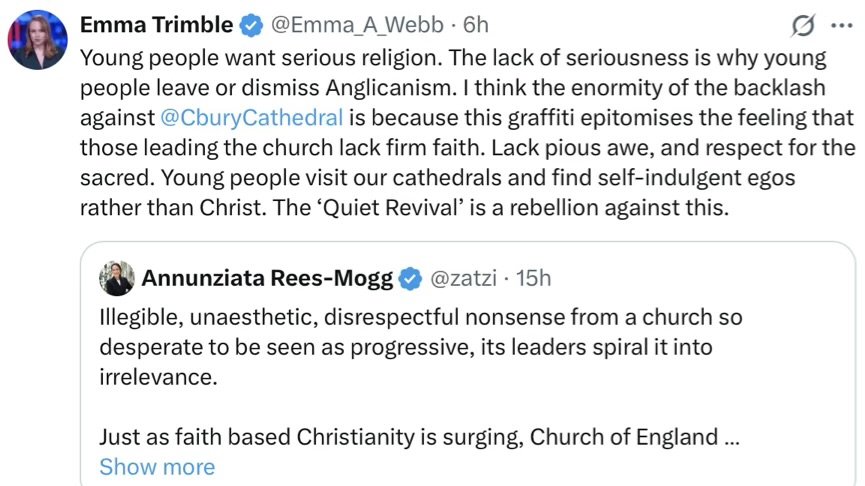Viewport: 865px width, 486px height.
Task: Click Emma Trimble's profile avatar
Action: click(x=37, y=40)
